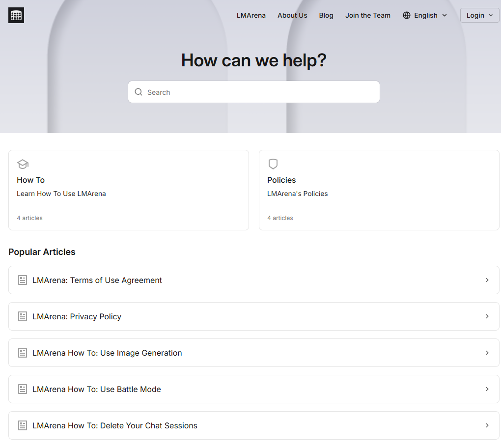Click the shield Policies icon
The image size is (501, 448).
point(273,164)
